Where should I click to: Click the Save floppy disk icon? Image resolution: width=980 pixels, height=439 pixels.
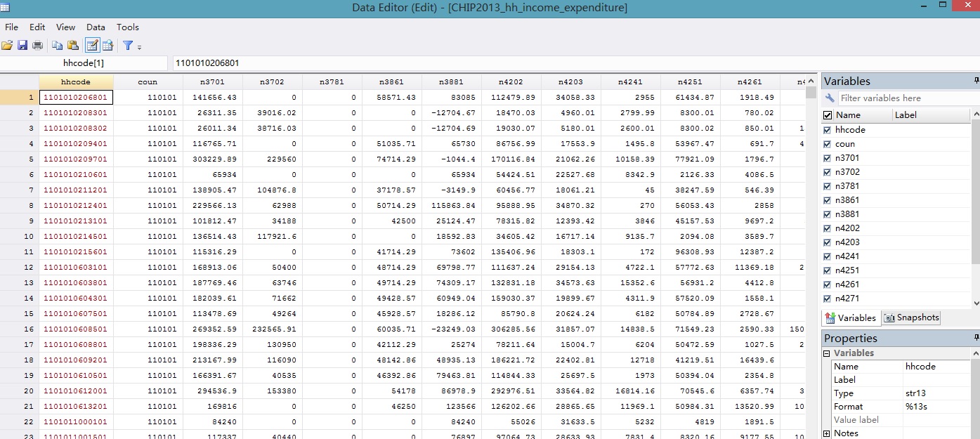22,46
